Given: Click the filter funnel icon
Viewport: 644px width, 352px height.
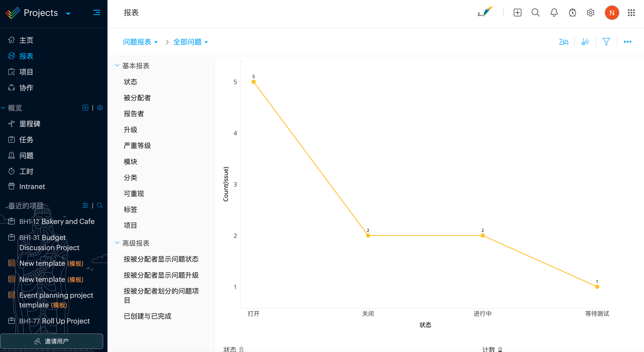Looking at the screenshot, I should (606, 42).
